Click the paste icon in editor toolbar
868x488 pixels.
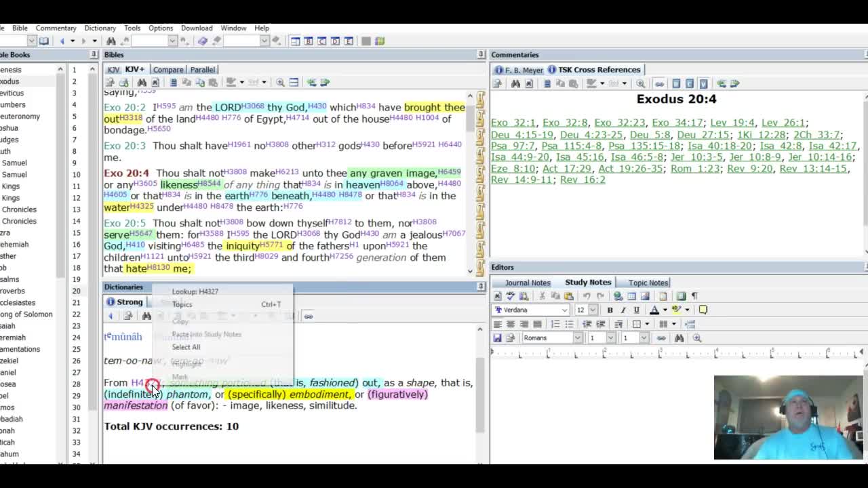click(568, 296)
